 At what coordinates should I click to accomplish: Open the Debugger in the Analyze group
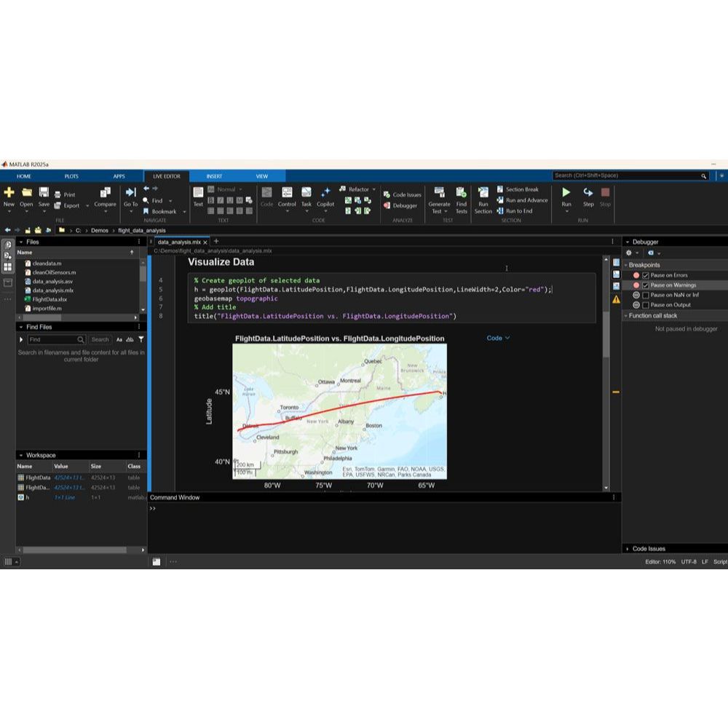[x=400, y=206]
